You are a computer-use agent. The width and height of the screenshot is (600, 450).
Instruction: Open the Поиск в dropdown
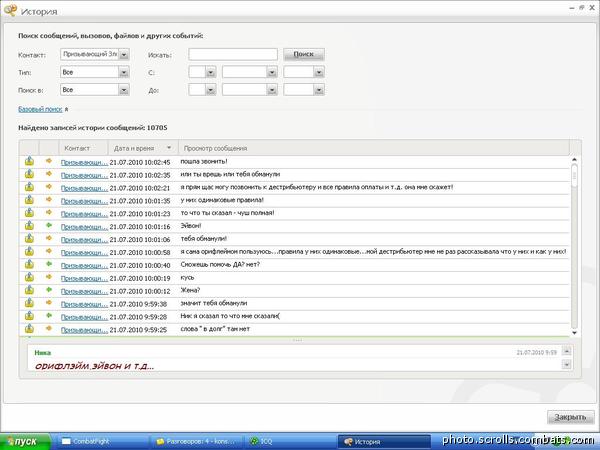coord(124,89)
